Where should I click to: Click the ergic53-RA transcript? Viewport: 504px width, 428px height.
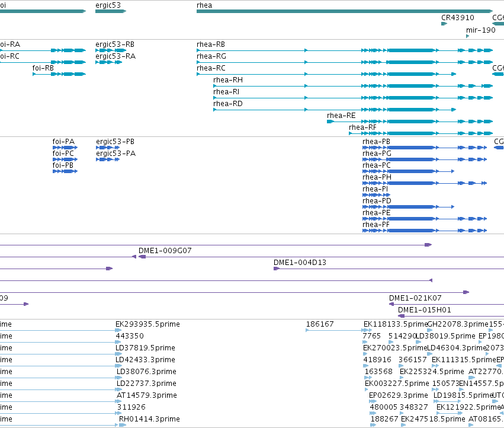coord(108,62)
